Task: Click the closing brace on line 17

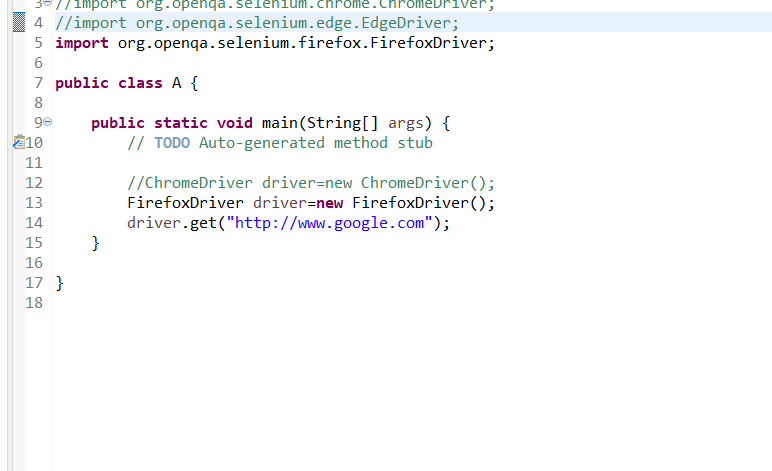Action: tap(60, 283)
